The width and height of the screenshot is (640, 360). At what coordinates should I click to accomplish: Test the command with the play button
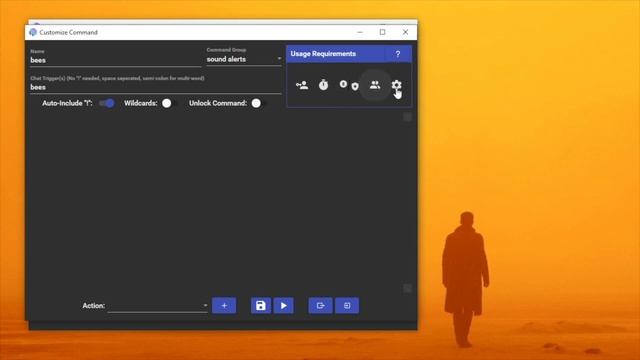(284, 305)
